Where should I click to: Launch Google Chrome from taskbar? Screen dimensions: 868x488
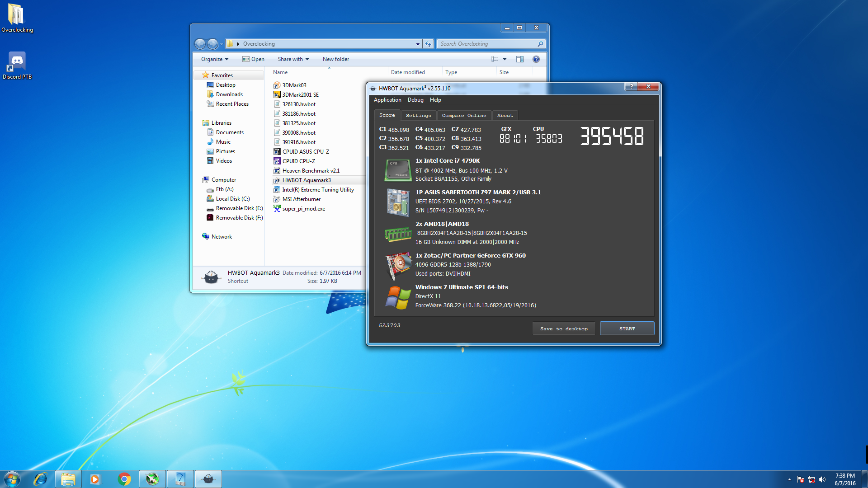[x=124, y=479]
